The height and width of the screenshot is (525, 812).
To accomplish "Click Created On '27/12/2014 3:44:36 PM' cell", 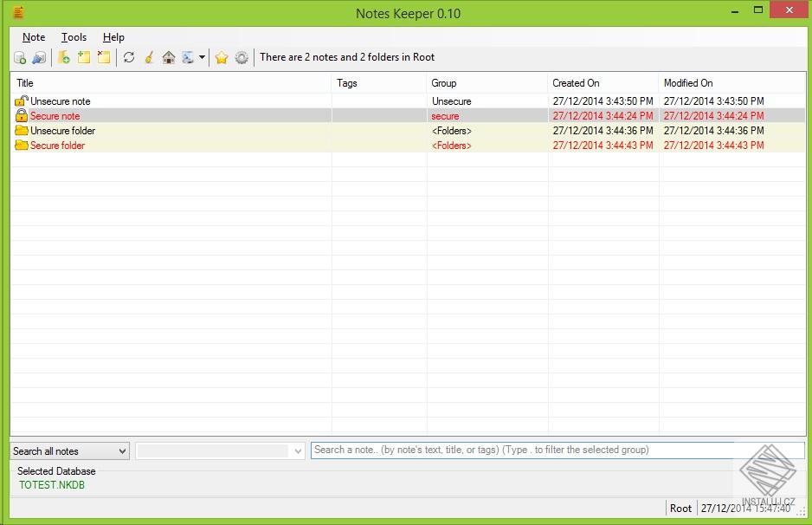I will [x=603, y=131].
